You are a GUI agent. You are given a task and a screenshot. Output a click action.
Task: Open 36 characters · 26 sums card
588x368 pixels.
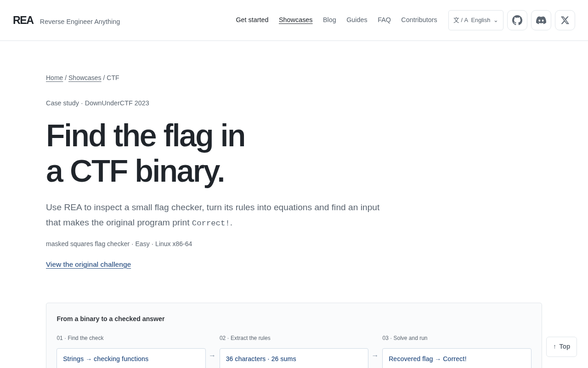click(294, 358)
